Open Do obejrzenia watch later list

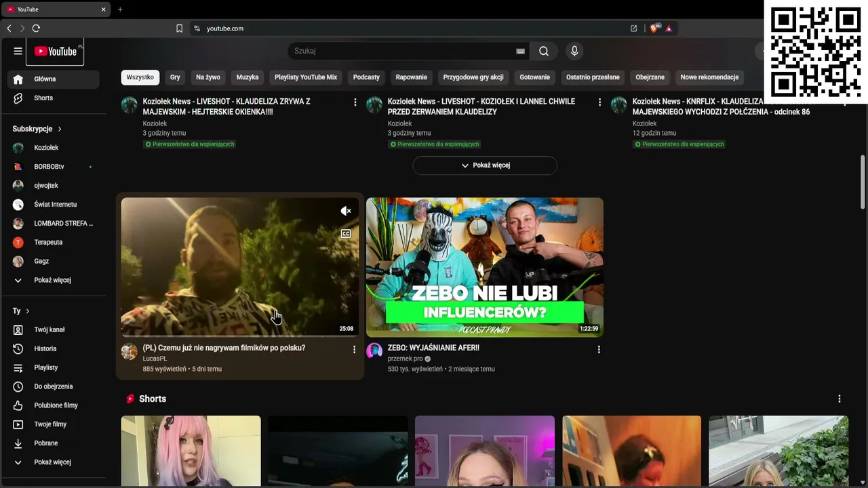[x=54, y=386]
